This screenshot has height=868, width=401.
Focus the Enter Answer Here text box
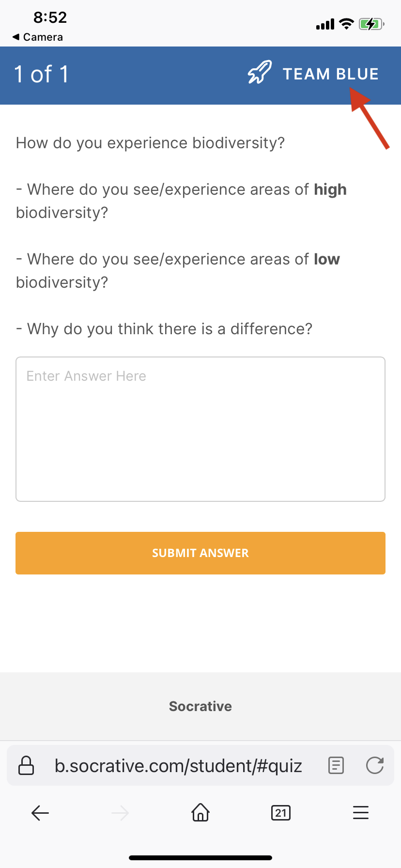point(200,429)
